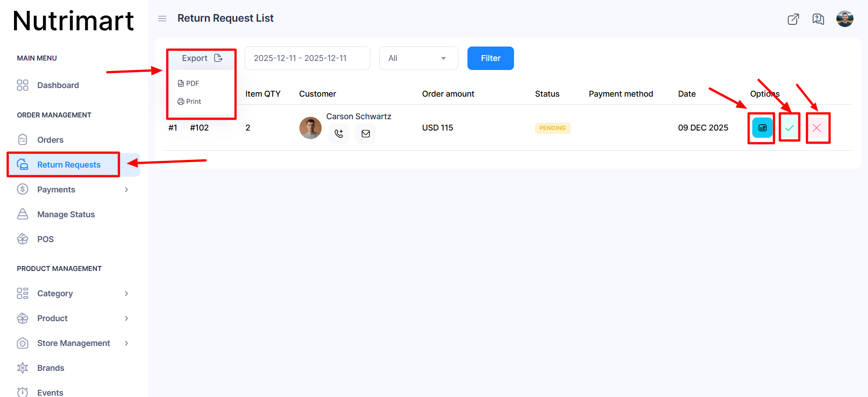Open the Manage Status page

[x=66, y=215]
